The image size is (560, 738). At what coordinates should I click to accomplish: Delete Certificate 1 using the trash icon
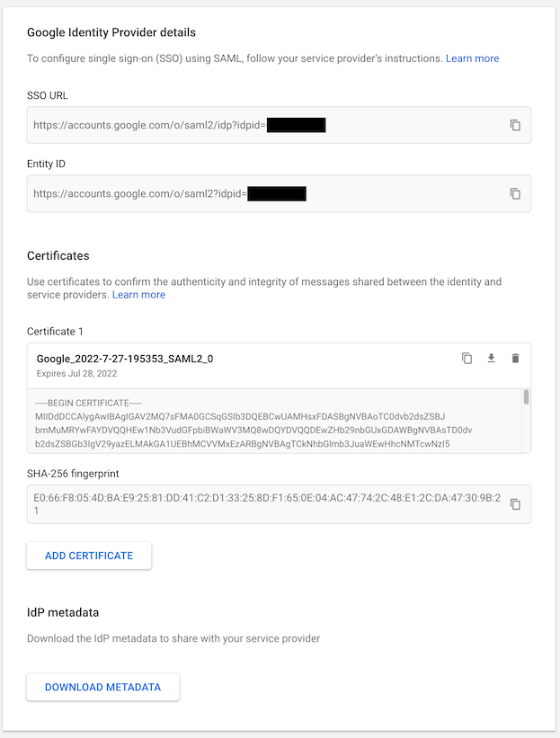(515, 358)
